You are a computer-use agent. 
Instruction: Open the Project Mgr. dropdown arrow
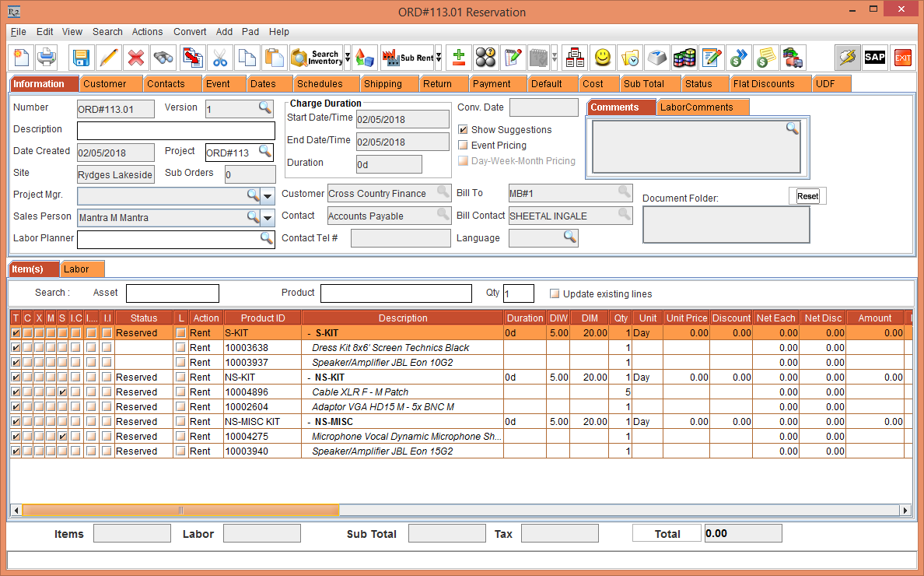pos(268,195)
